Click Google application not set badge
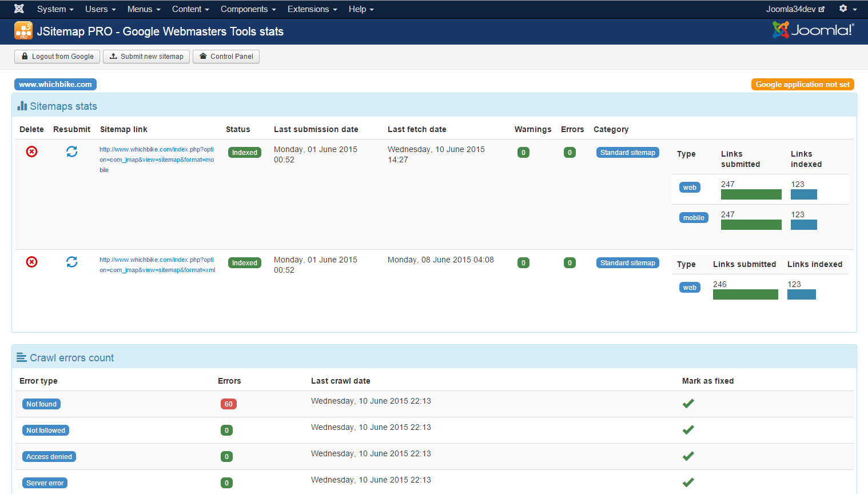The width and height of the screenshot is (868, 494). (x=803, y=85)
